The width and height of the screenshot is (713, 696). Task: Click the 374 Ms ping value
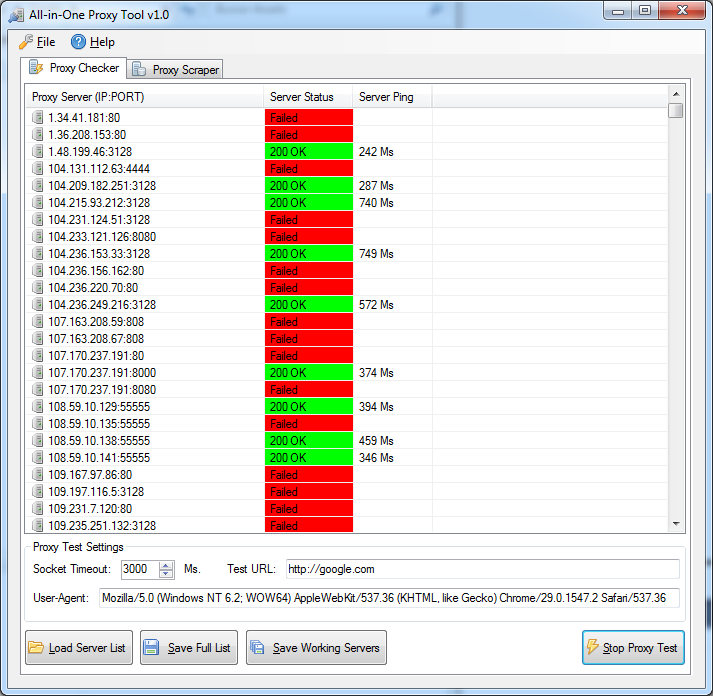tap(376, 373)
